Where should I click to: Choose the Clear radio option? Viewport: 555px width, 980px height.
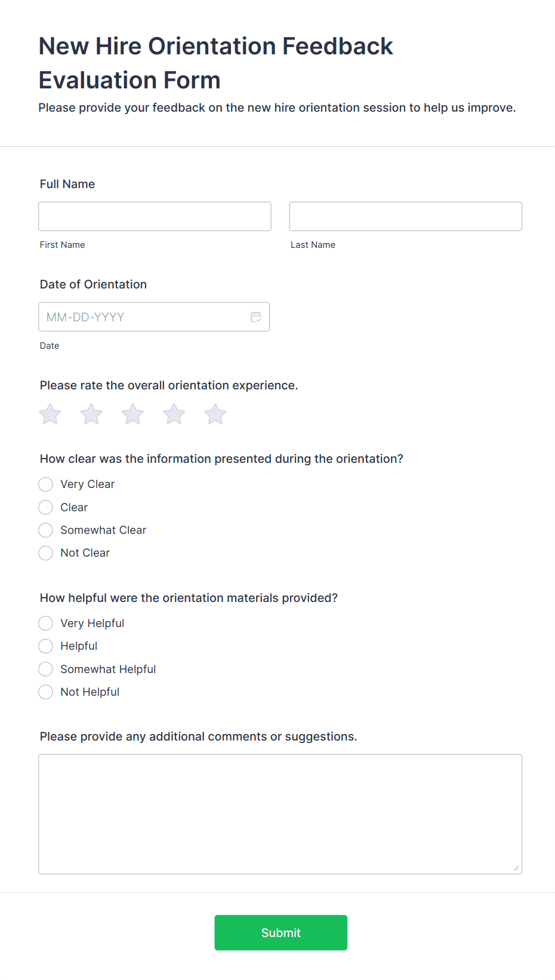[46, 508]
